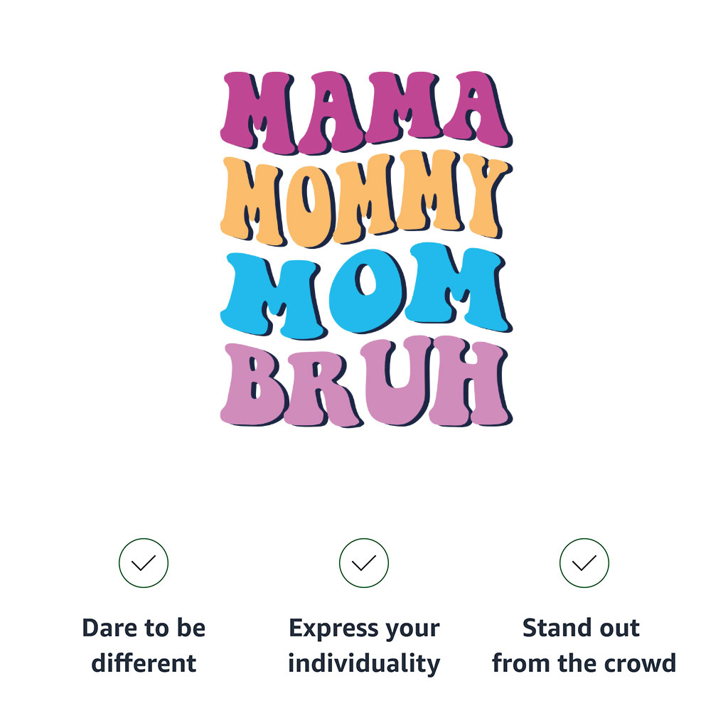This screenshot has height=728, width=728.
Task: Click the Dare to be different text
Action: [x=144, y=646]
